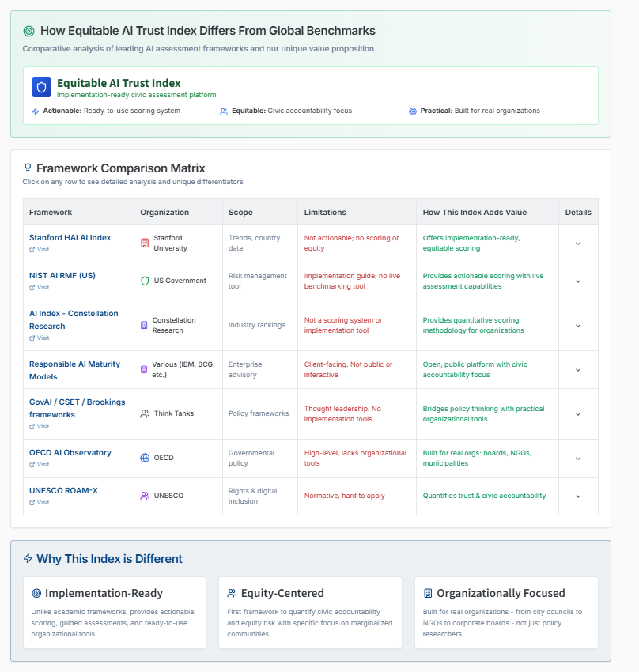
Task: Open details for UNESCO ROAM-X row
Action: [x=577, y=496]
